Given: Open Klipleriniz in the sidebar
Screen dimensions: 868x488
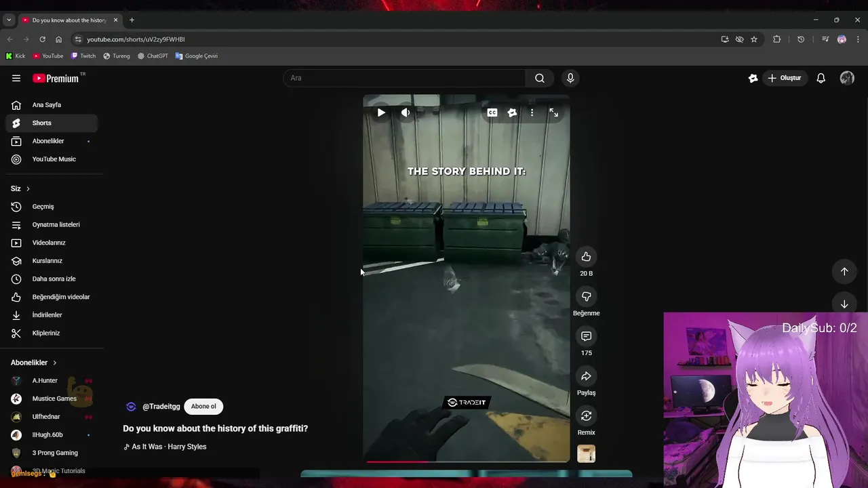Looking at the screenshot, I should click(52, 333).
